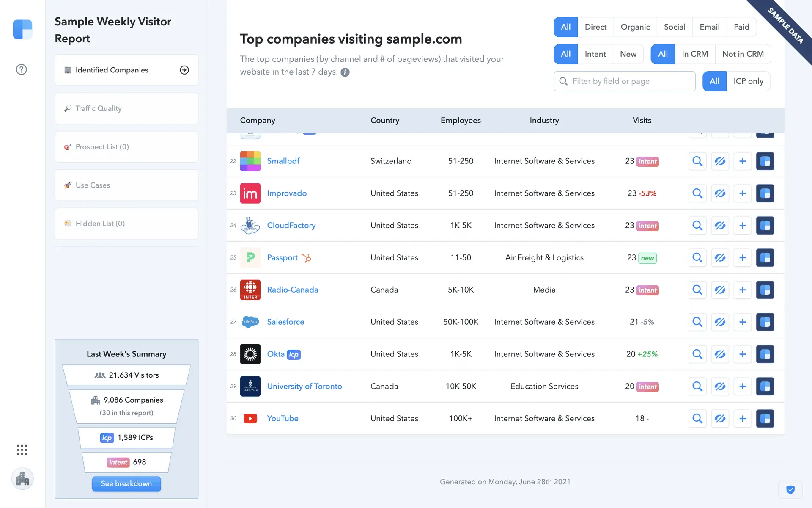Click the company building avatar icon
The width and height of the screenshot is (812, 508).
(22, 479)
